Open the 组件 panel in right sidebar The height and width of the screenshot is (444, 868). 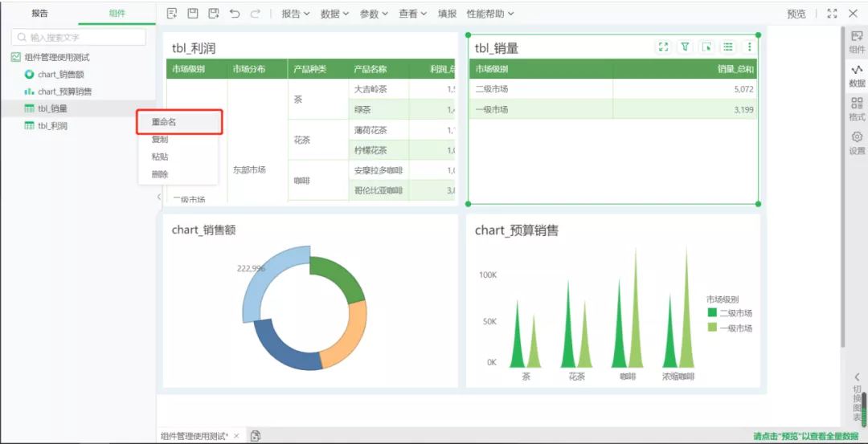pos(857,42)
